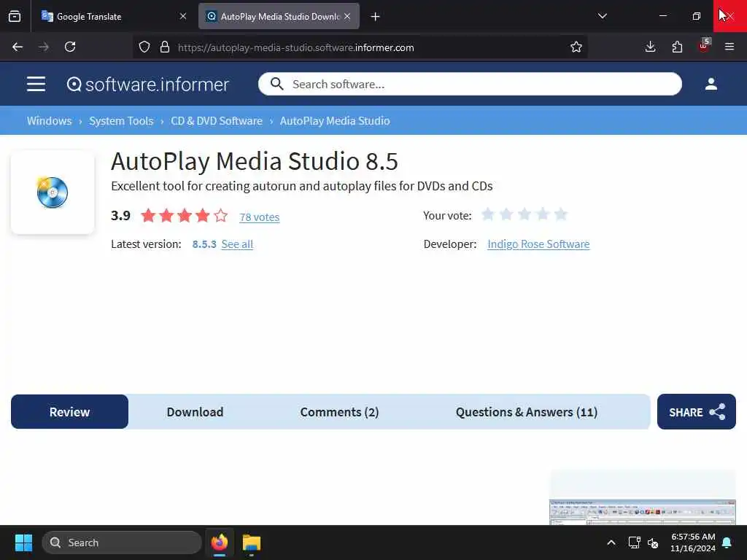Open the Firefox View icon
The image size is (747, 560).
15,17
